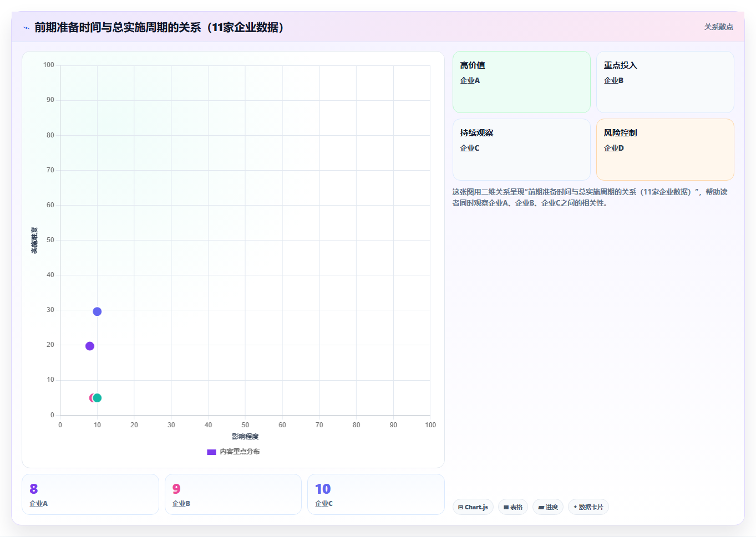The width and height of the screenshot is (756, 537).
Task: Click the description paragraph starting 这张图用二维关系
Action: pyautogui.click(x=590, y=197)
